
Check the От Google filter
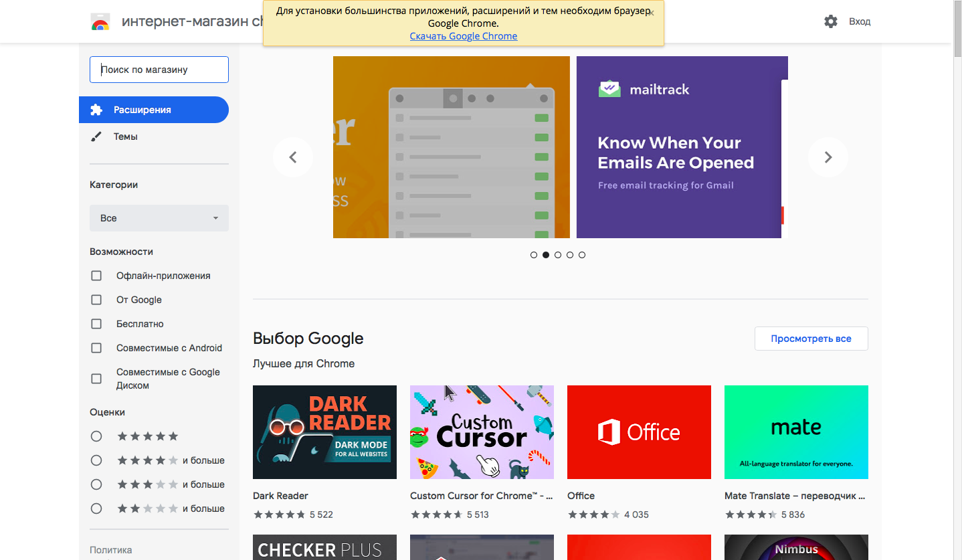pos(96,300)
